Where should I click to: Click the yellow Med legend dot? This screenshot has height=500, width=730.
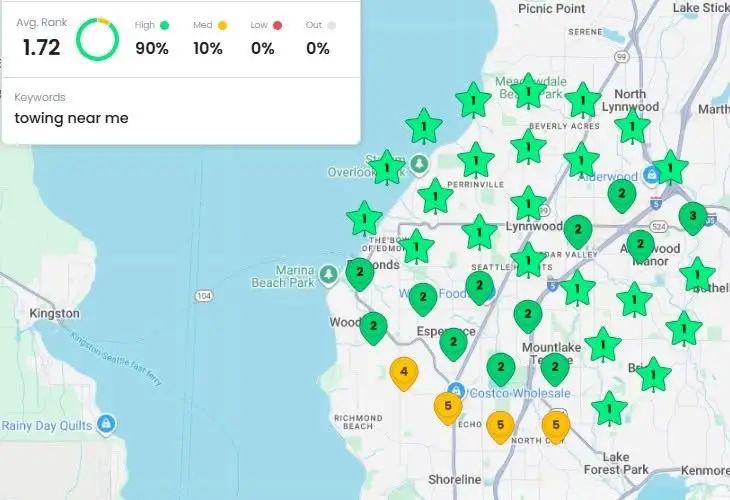pyautogui.click(x=223, y=26)
